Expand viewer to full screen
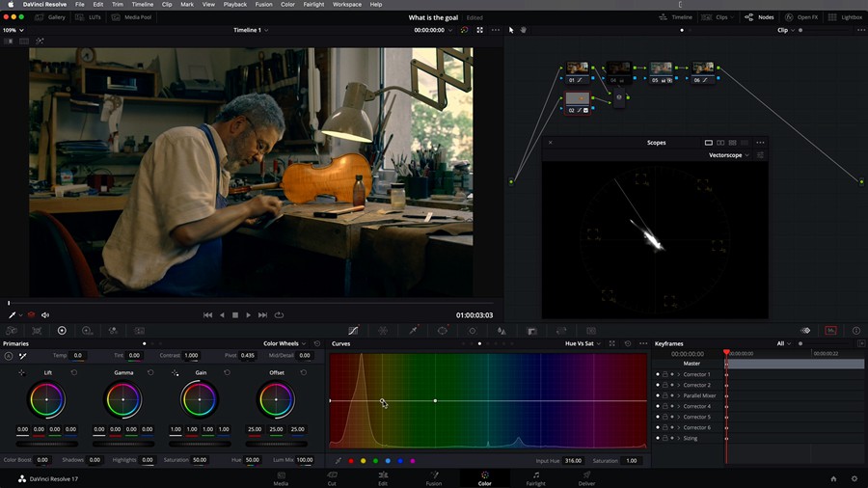Image resolution: width=868 pixels, height=488 pixels. [480, 30]
